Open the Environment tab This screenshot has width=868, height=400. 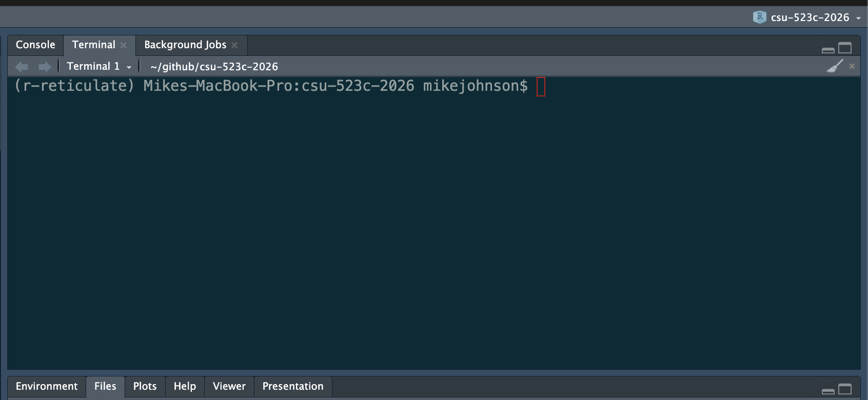point(47,386)
